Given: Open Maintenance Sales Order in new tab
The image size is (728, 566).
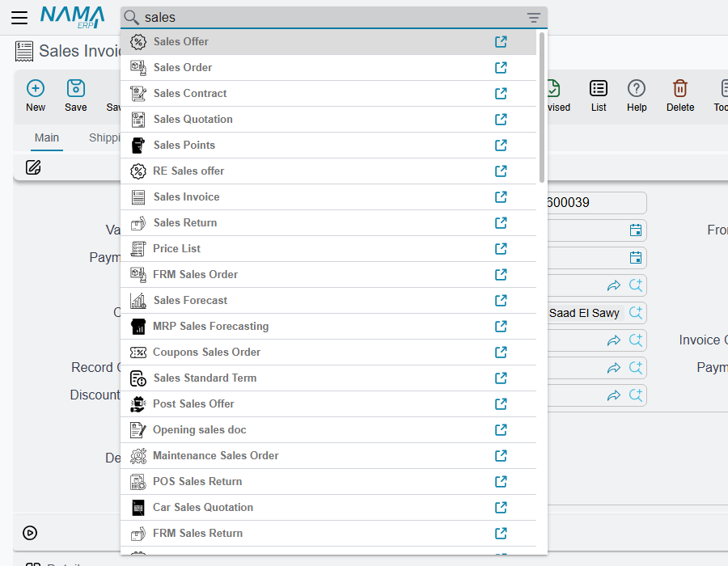Looking at the screenshot, I should click(501, 456).
